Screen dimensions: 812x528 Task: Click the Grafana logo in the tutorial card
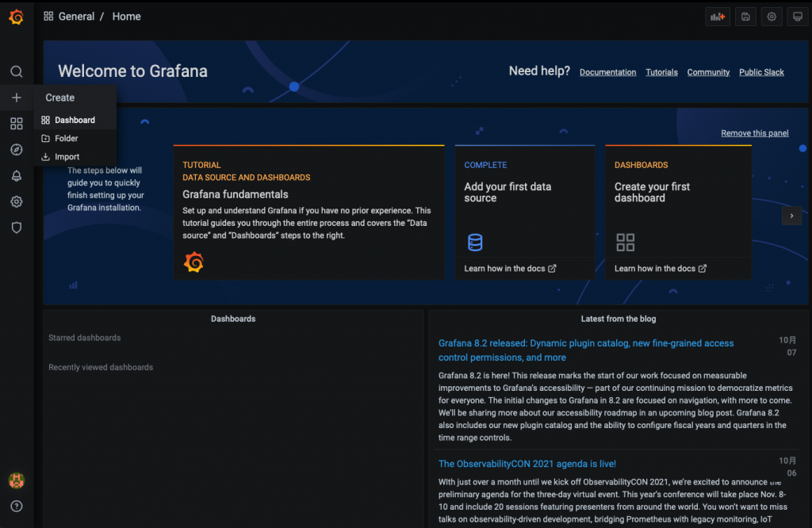[193, 262]
